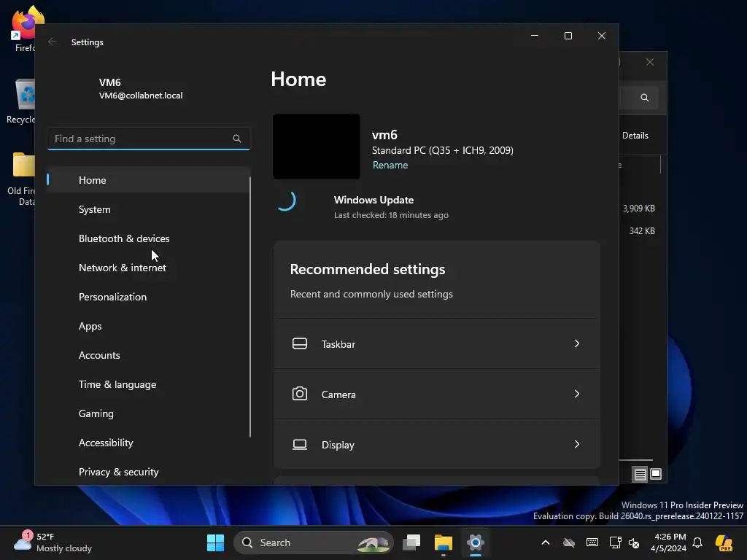Open the VM6 account profile
Viewport: 747px width, 560px height.
[x=141, y=88]
